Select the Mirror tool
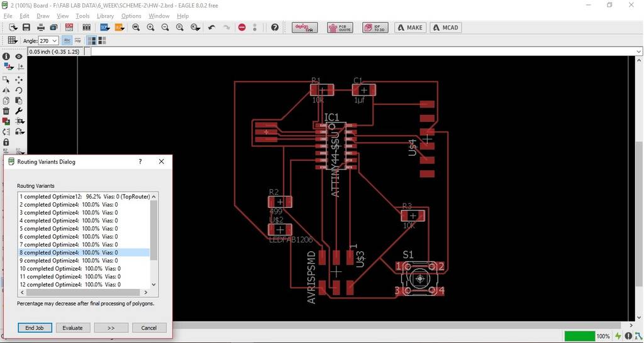 tap(6, 90)
